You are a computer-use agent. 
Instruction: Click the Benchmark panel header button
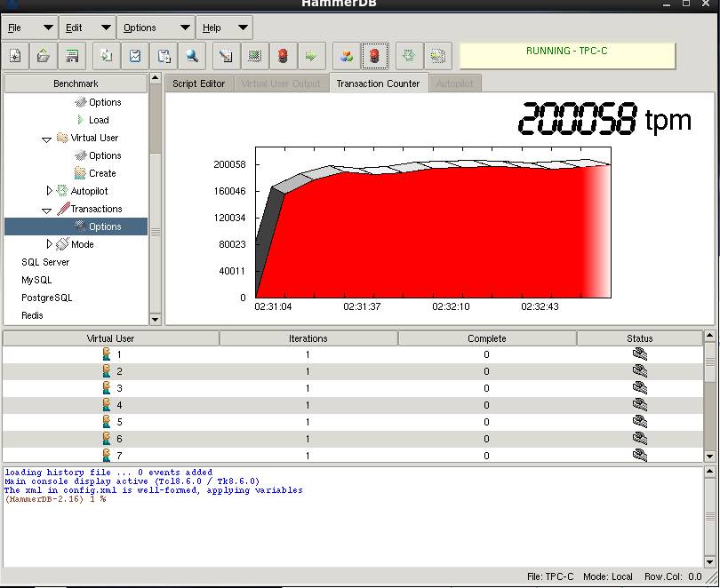click(76, 83)
